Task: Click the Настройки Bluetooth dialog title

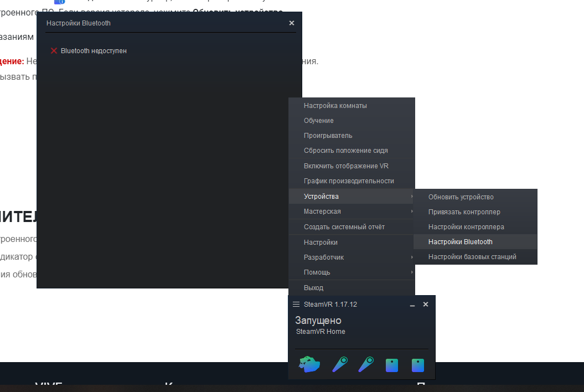Action: click(78, 23)
